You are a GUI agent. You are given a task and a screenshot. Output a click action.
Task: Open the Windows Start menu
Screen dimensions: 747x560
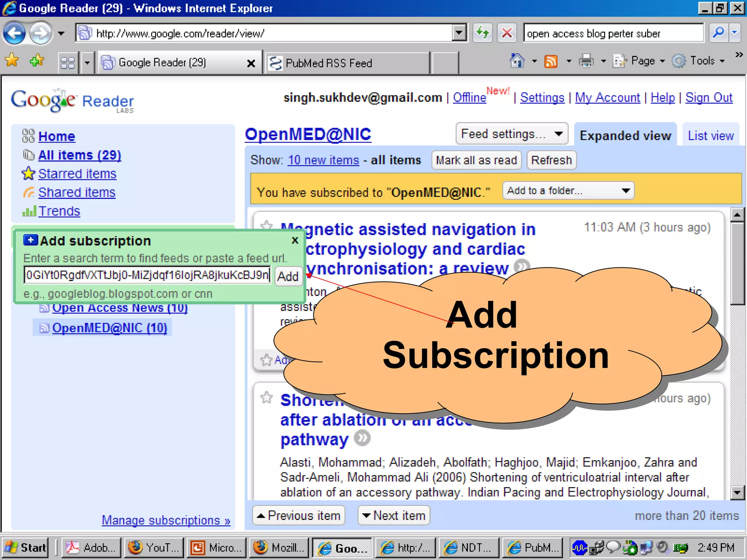coord(25,548)
